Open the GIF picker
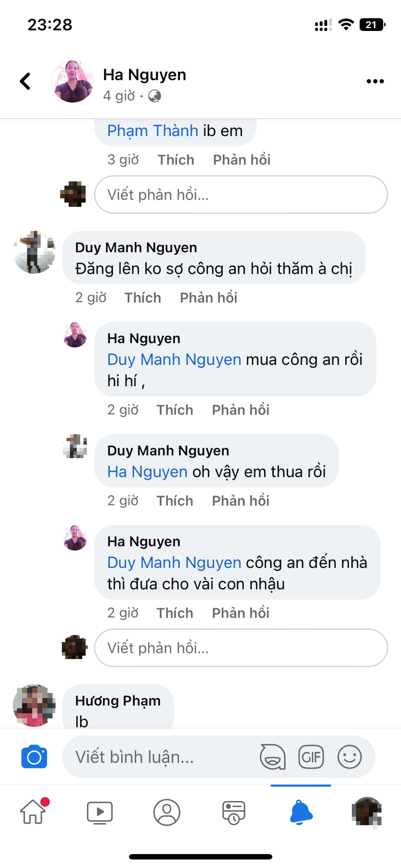 (x=311, y=757)
